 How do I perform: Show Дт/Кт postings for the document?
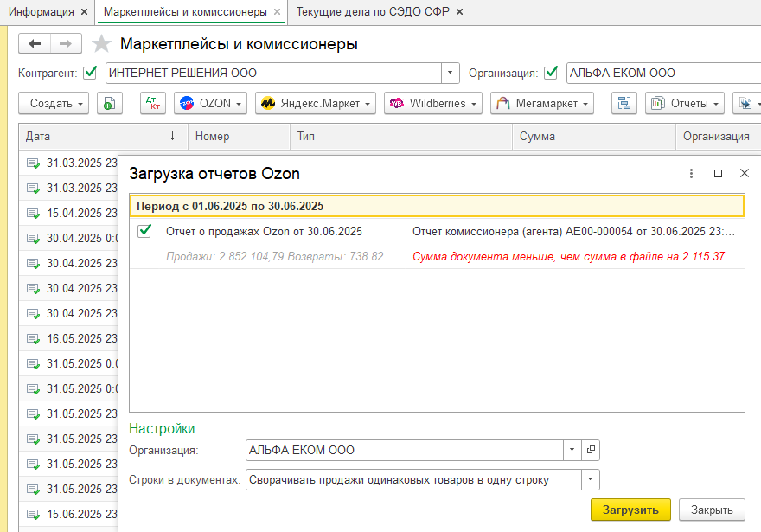(153, 104)
